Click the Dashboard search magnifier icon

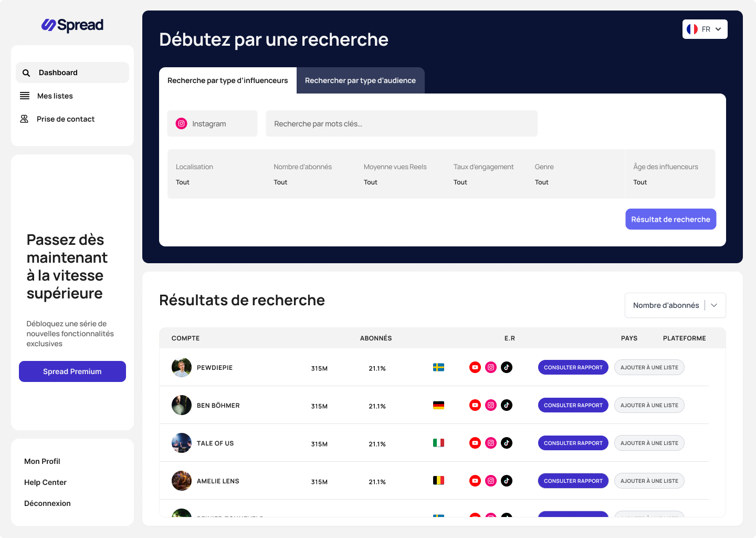click(26, 73)
